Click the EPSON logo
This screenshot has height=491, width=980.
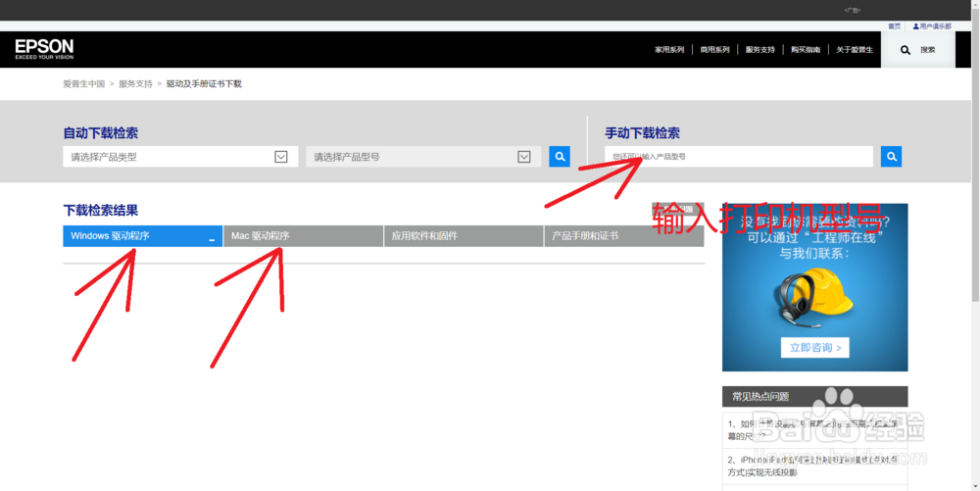point(44,49)
